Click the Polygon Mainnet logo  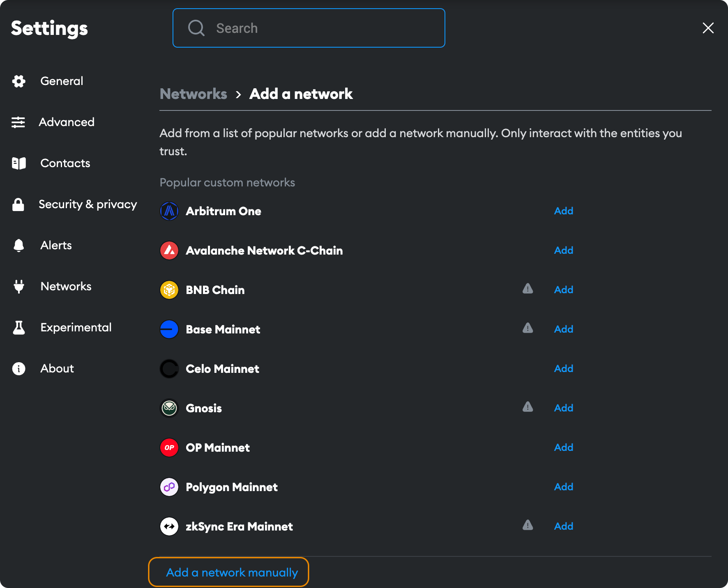click(x=169, y=487)
